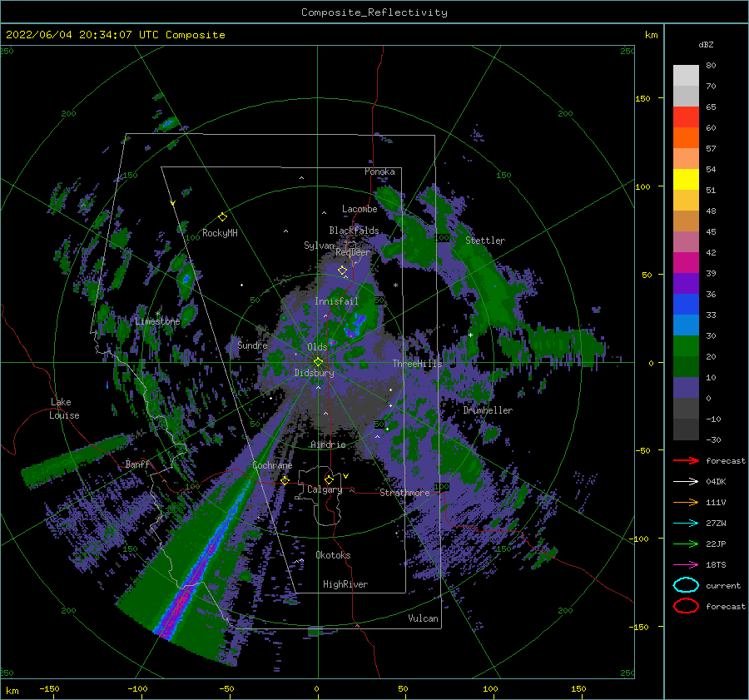Click the HighRiver town label

345,584
